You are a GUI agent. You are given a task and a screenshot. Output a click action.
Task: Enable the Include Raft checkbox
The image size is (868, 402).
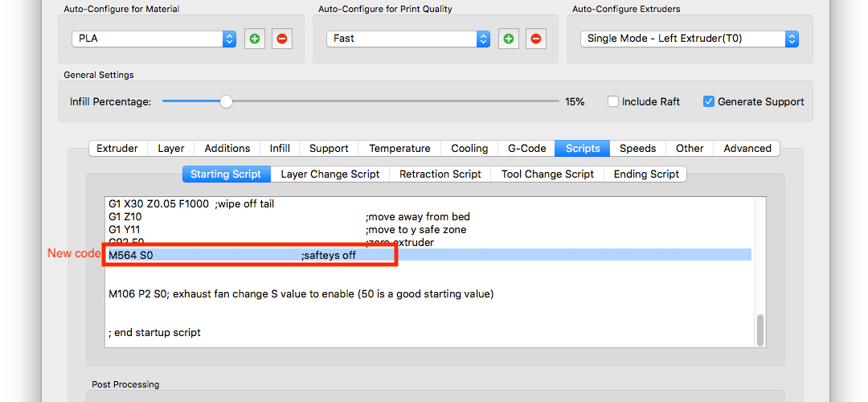(x=613, y=102)
